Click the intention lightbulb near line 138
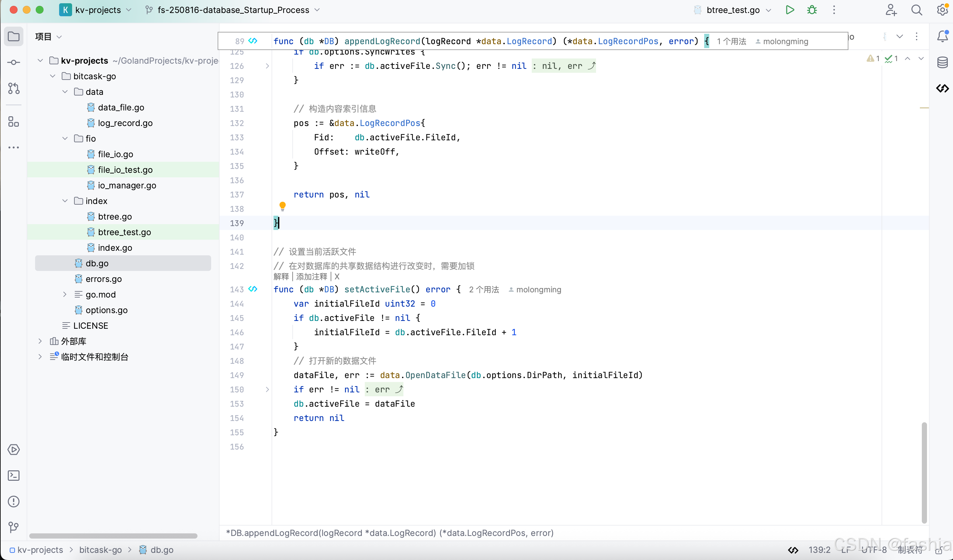The image size is (953, 560). [283, 207]
